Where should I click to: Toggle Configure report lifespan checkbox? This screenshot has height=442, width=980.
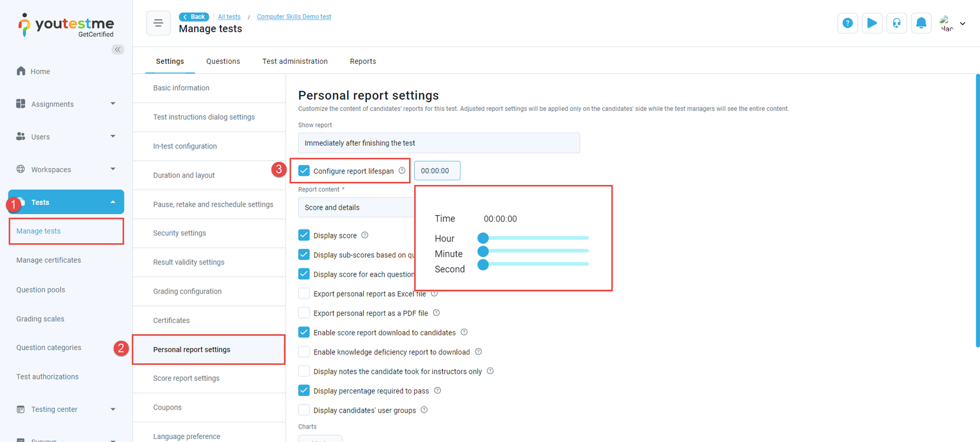pos(304,170)
